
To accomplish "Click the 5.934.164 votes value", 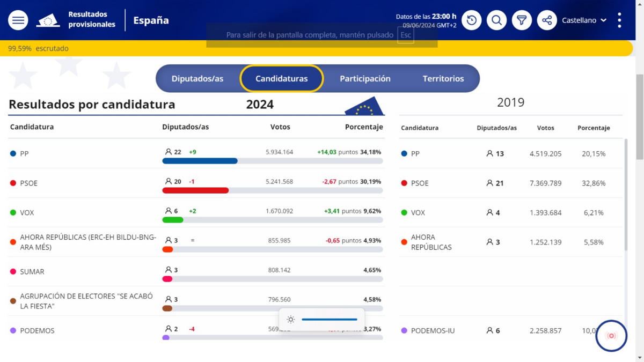I will 280,152.
